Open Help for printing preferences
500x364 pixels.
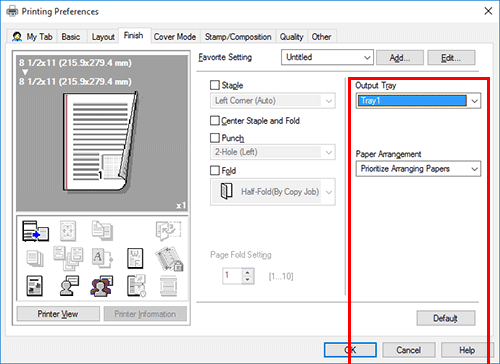click(467, 350)
